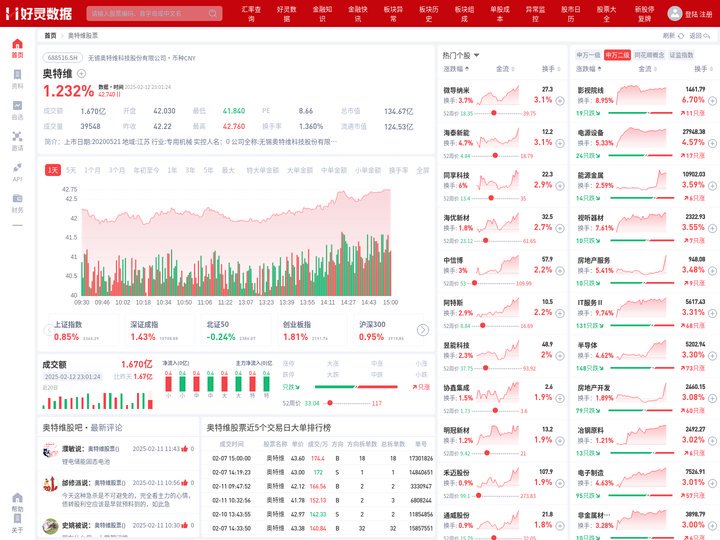The height and width of the screenshot is (540, 720).
Task: Select the 年初至今 chart range
Action: 146,170
